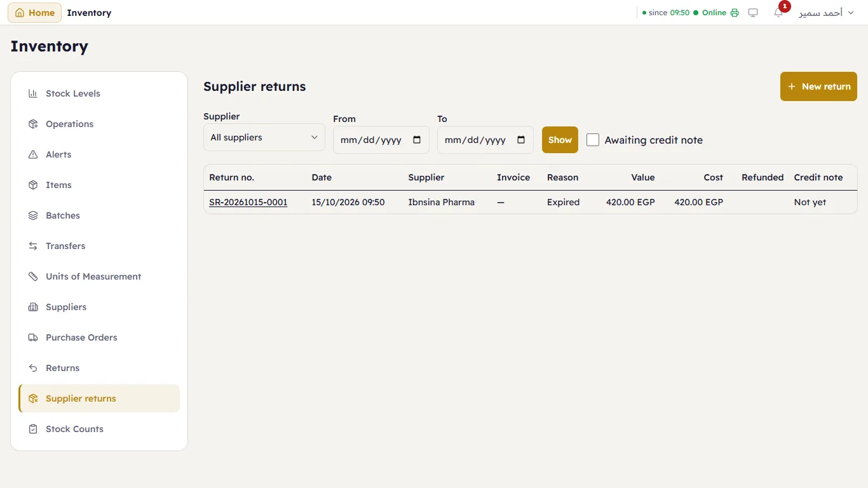Open notifications bell with red badge
Image resolution: width=868 pixels, height=488 pixels.
(778, 13)
